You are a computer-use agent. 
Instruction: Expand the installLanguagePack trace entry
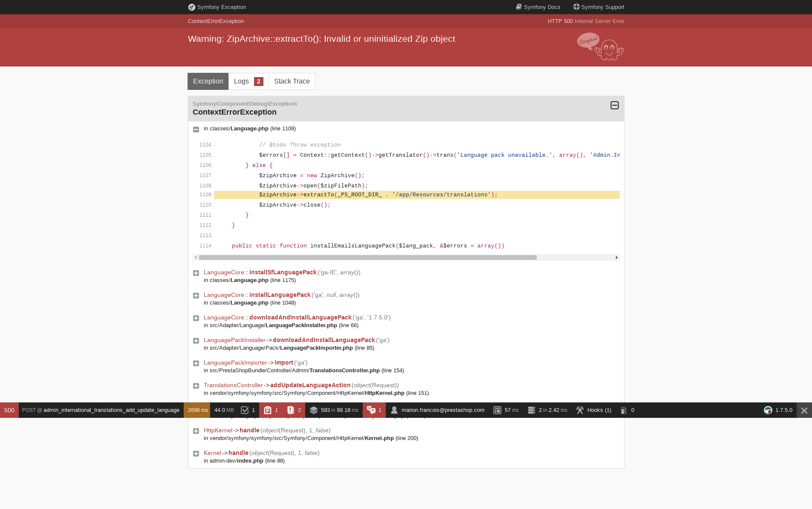point(196,296)
